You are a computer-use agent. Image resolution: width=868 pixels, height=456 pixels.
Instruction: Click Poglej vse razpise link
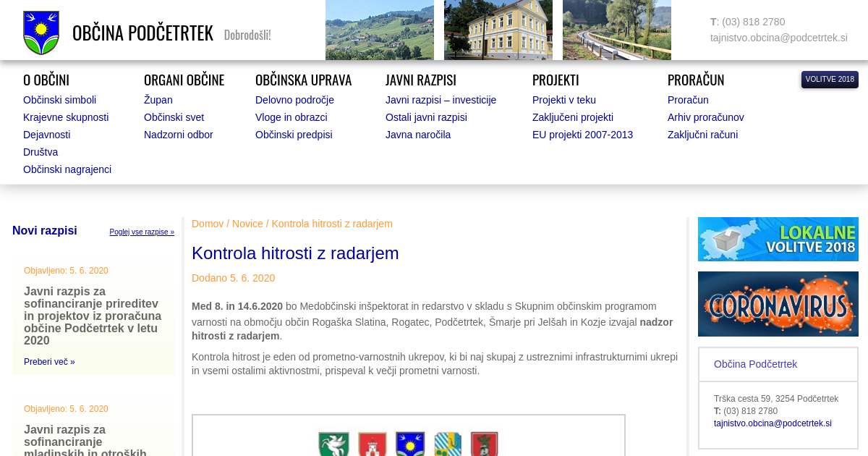[142, 232]
